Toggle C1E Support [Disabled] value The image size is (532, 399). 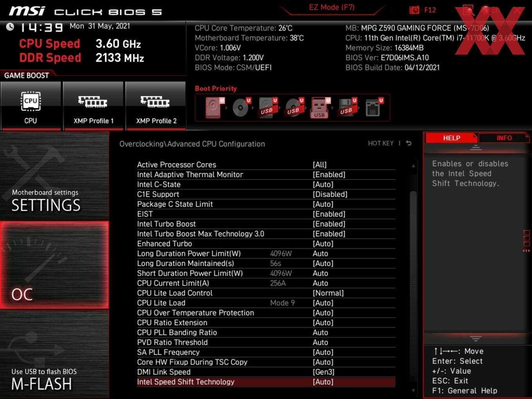[x=330, y=194]
